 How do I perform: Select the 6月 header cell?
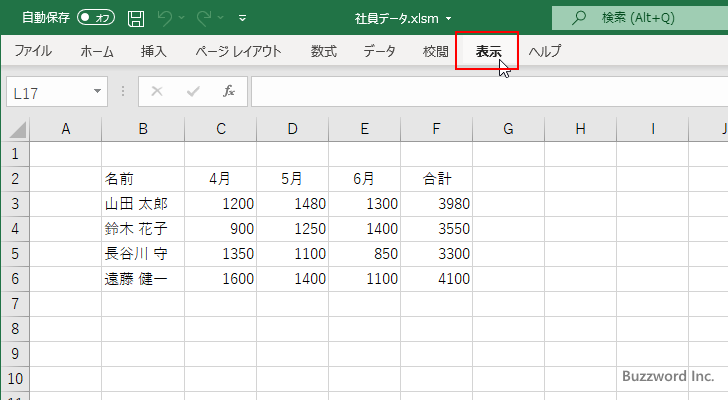[364, 179]
